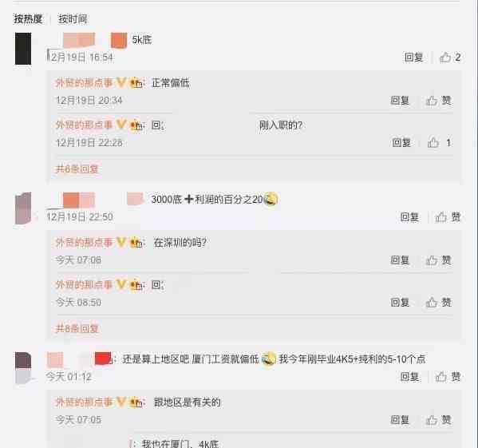Sort comments by 按热度

point(28,19)
